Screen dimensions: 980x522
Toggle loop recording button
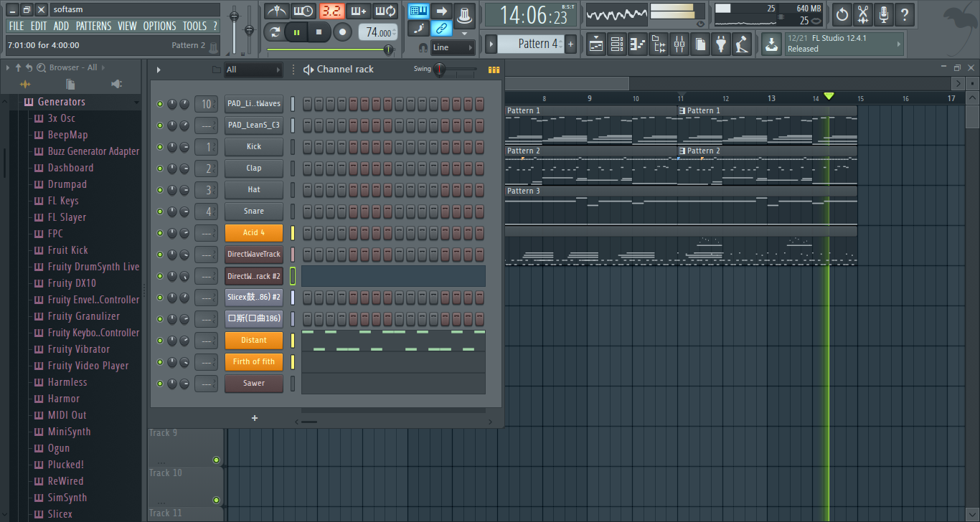point(385,11)
